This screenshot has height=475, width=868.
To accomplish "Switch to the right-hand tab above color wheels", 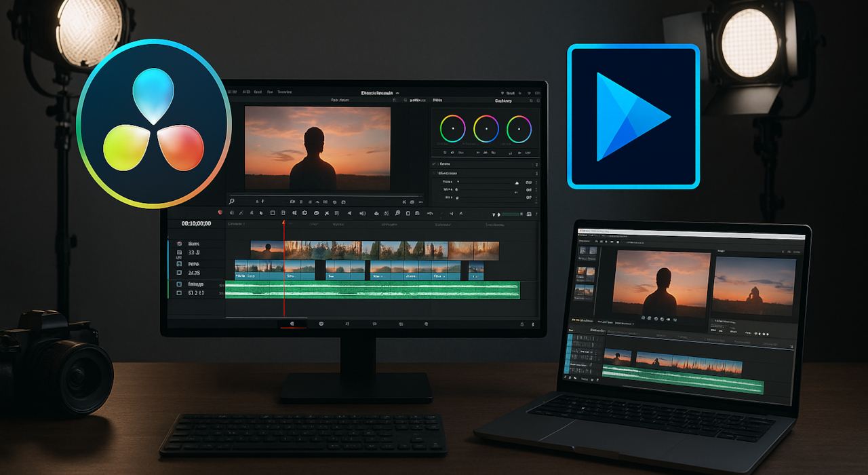I will pyautogui.click(x=503, y=100).
